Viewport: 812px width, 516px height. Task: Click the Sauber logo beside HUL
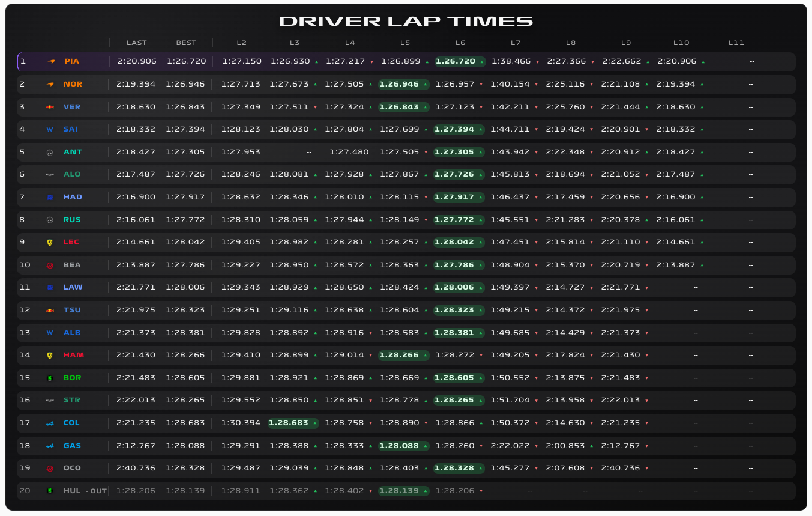(x=50, y=491)
